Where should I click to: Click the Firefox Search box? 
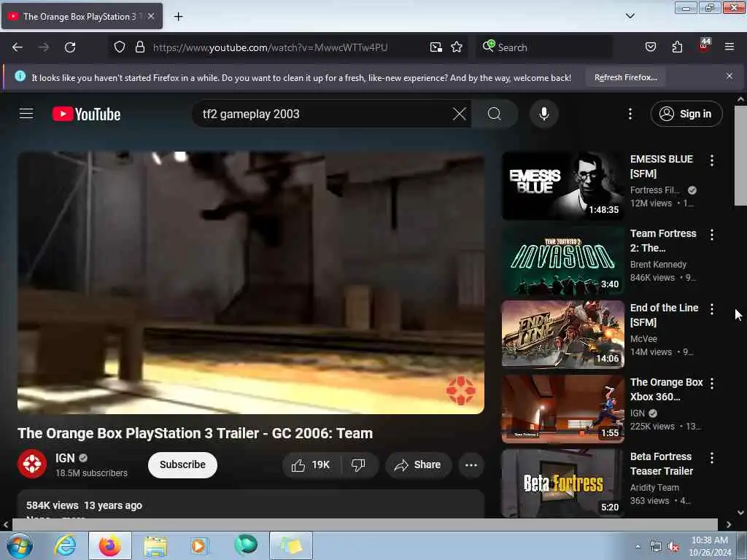click(x=544, y=47)
